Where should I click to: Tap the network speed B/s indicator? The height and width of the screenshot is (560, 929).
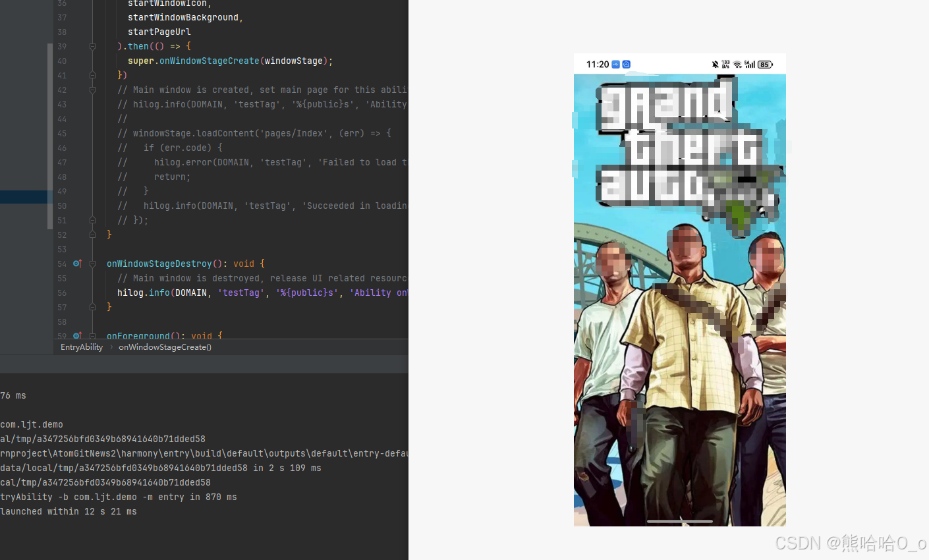[x=726, y=65]
